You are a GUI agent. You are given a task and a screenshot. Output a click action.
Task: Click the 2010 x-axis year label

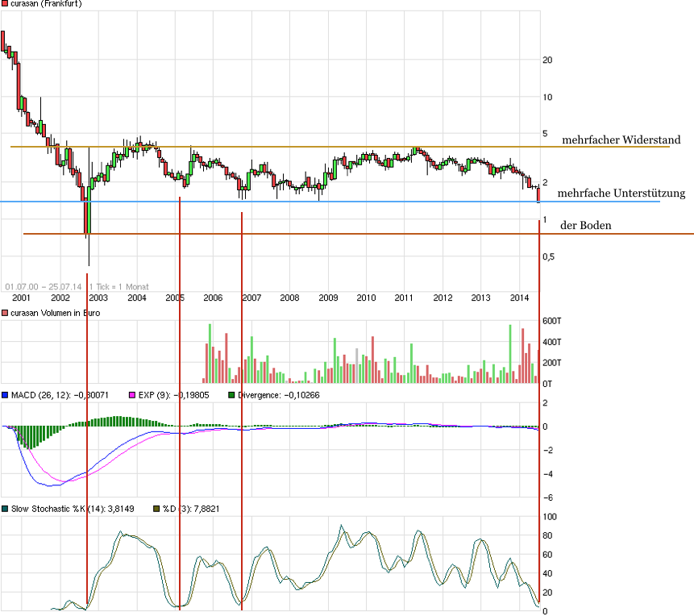(366, 298)
